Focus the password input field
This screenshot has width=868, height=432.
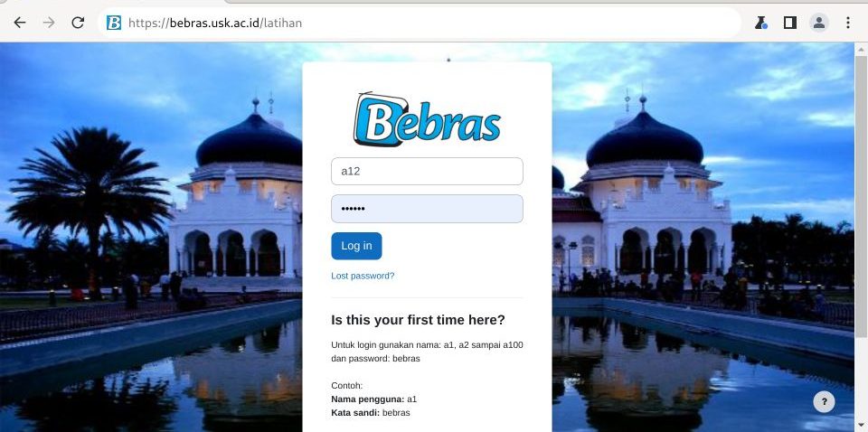427,209
